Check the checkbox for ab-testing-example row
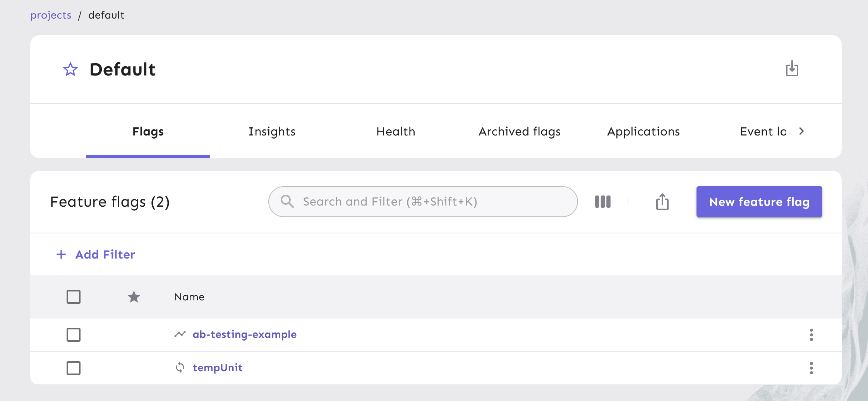 pyautogui.click(x=73, y=335)
